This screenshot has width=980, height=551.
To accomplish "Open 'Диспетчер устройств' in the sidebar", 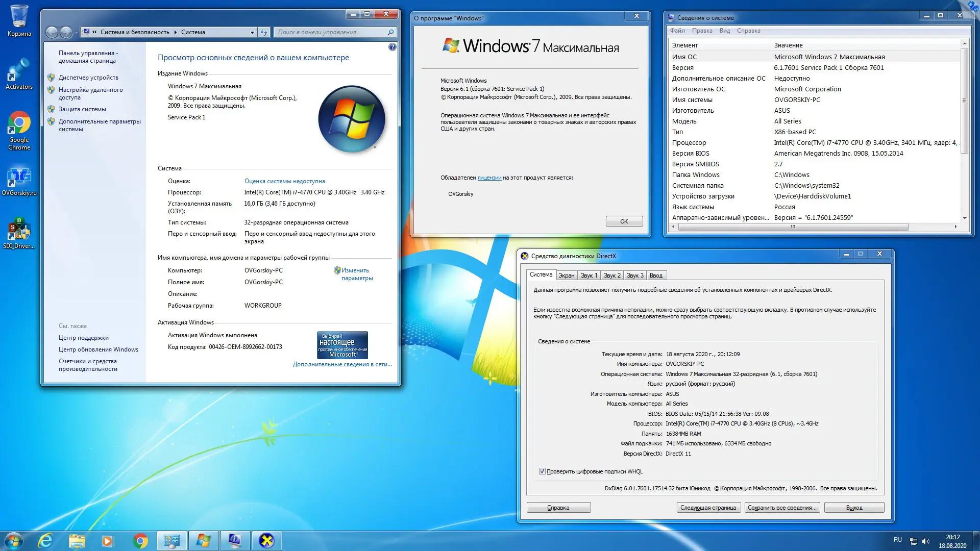I will pos(88,78).
